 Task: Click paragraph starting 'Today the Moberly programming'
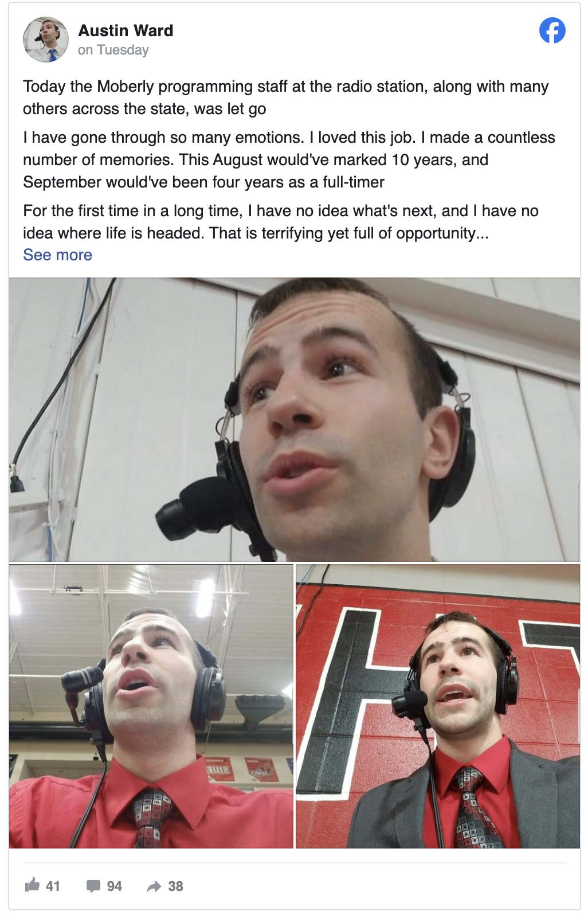click(286, 97)
